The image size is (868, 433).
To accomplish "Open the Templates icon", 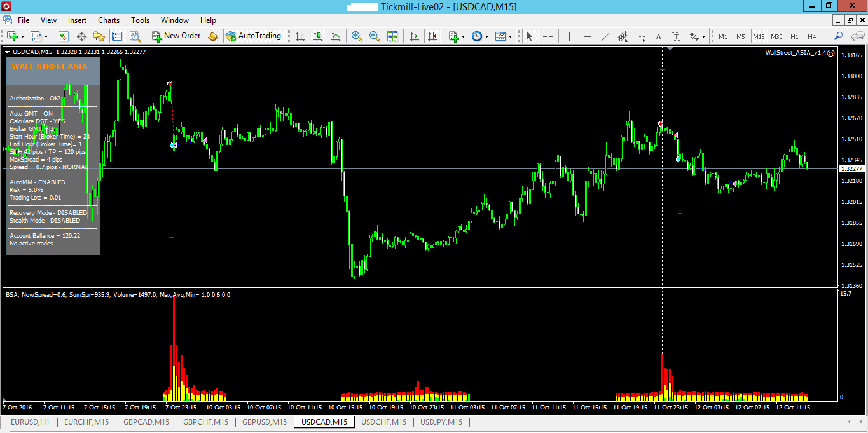I will tap(501, 36).
